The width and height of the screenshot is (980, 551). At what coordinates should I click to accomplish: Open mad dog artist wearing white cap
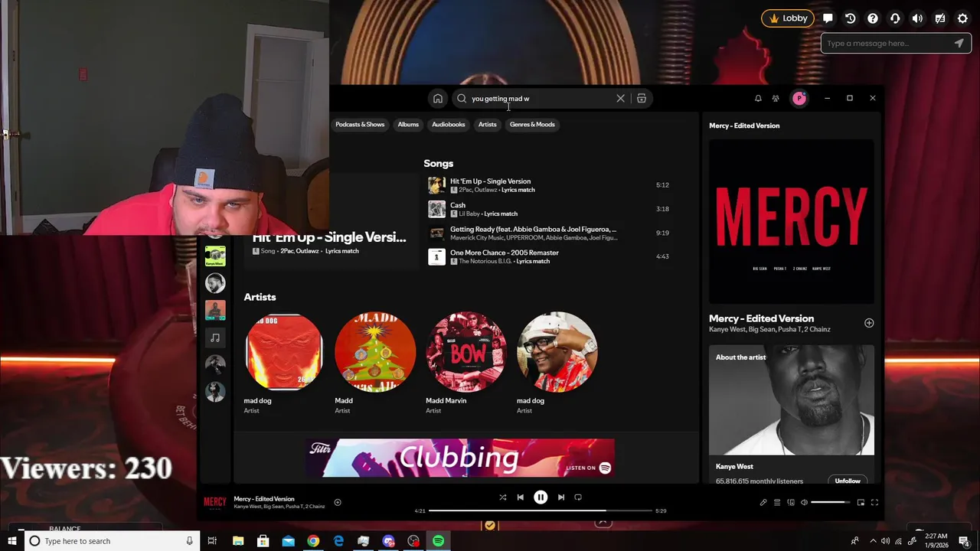click(557, 364)
